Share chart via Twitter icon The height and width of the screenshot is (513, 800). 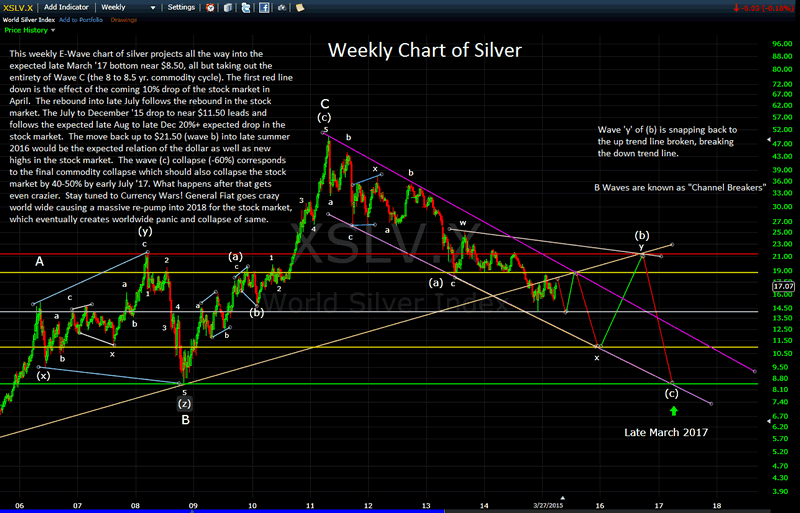246,7
